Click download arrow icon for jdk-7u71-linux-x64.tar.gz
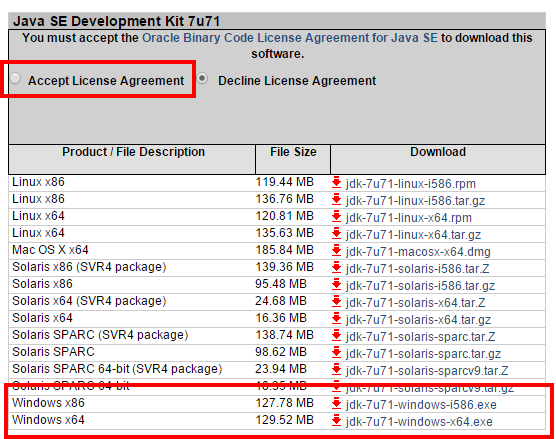The width and height of the screenshot is (556, 439). [336, 234]
